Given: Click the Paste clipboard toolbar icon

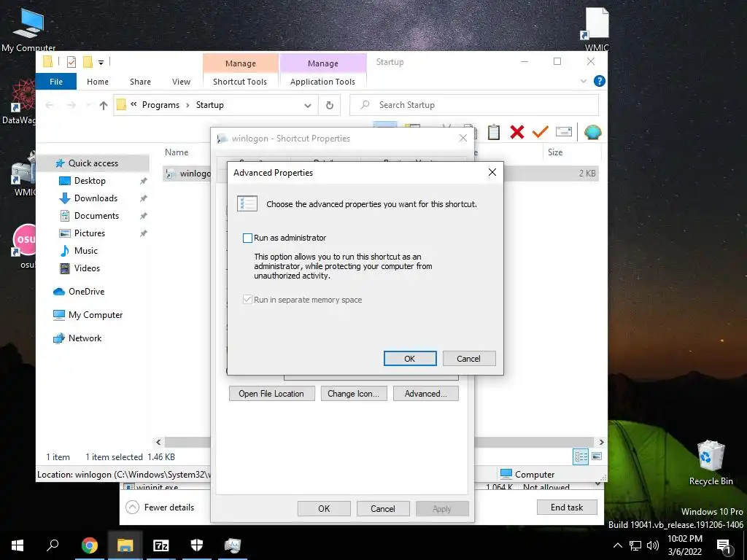Looking at the screenshot, I should (494, 132).
